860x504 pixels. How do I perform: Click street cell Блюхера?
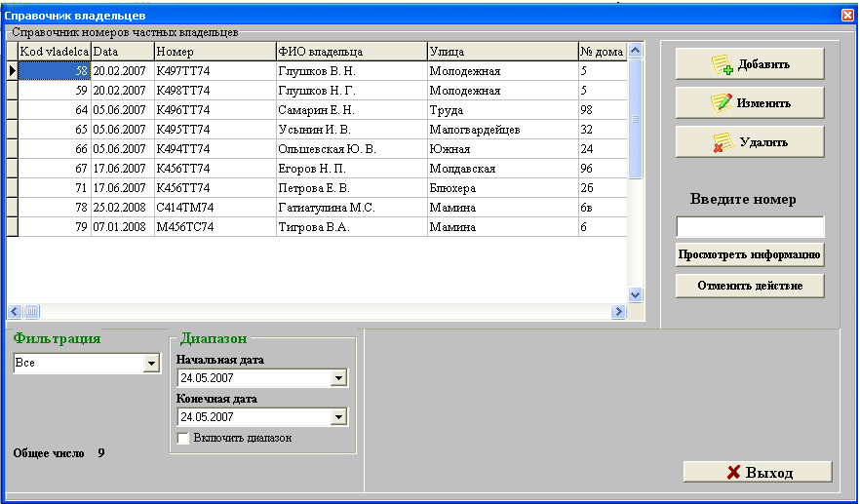[503, 187]
